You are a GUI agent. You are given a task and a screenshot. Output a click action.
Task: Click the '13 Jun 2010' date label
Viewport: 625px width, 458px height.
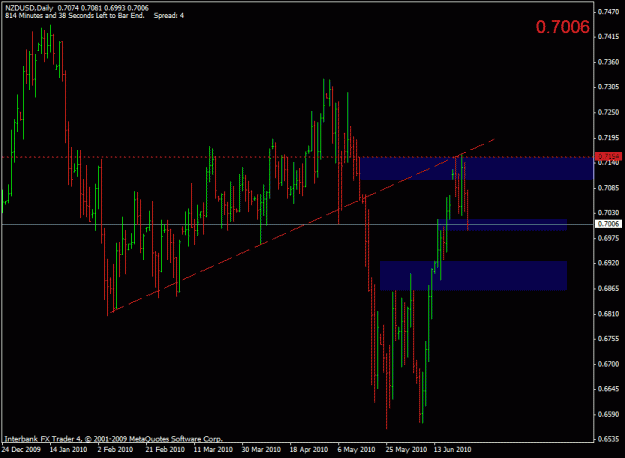452,450
